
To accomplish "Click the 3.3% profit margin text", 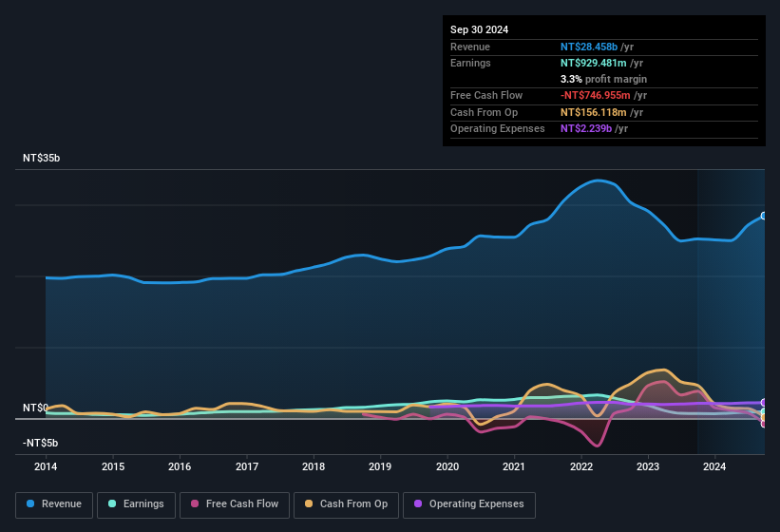I will [x=603, y=79].
